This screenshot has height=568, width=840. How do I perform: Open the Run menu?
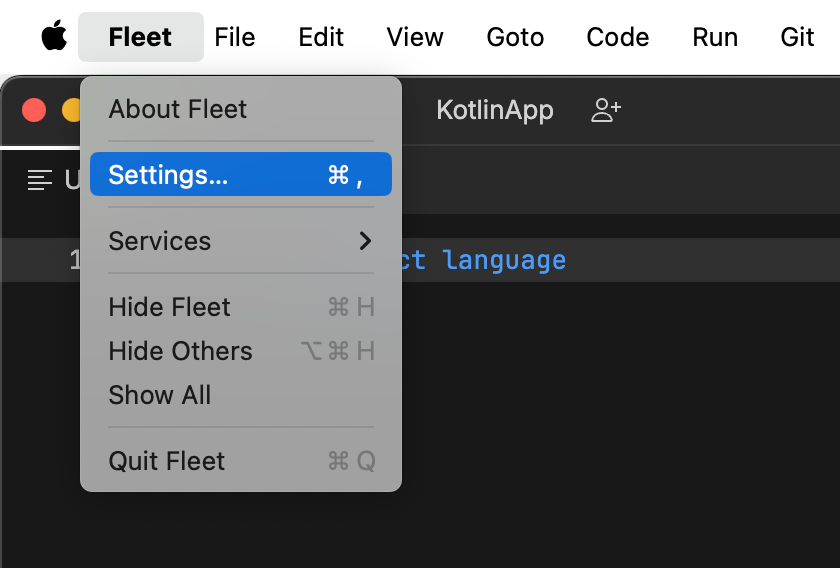coord(715,37)
